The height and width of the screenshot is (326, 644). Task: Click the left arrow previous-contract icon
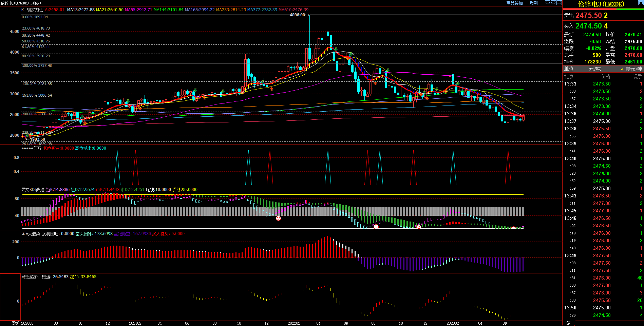[x=547, y=3]
